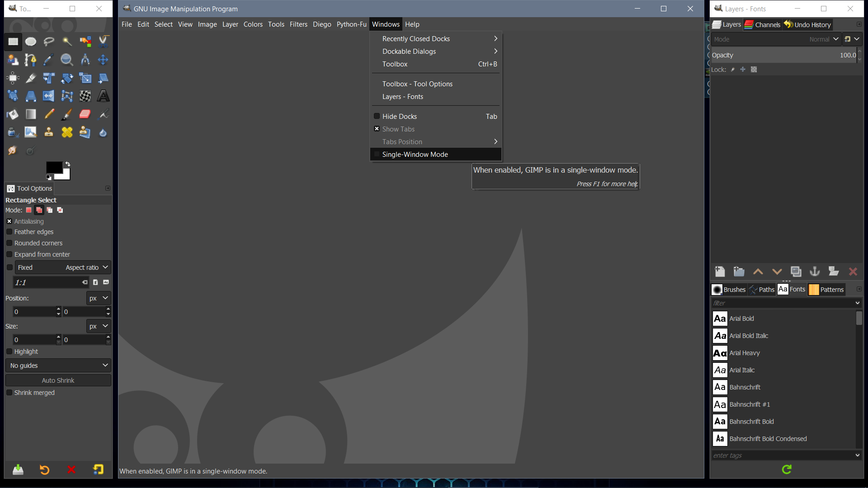Click the Auto Shrink button

point(58,380)
